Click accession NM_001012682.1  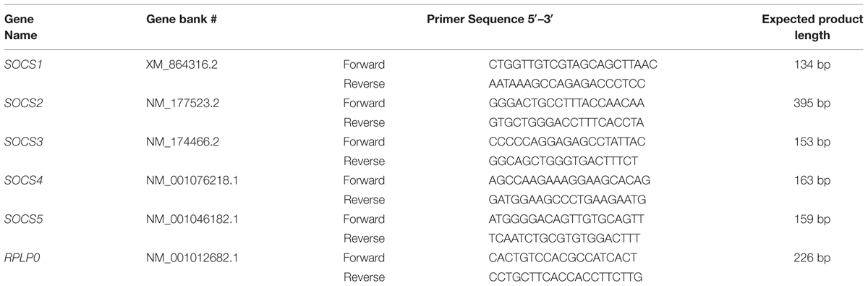(193, 259)
